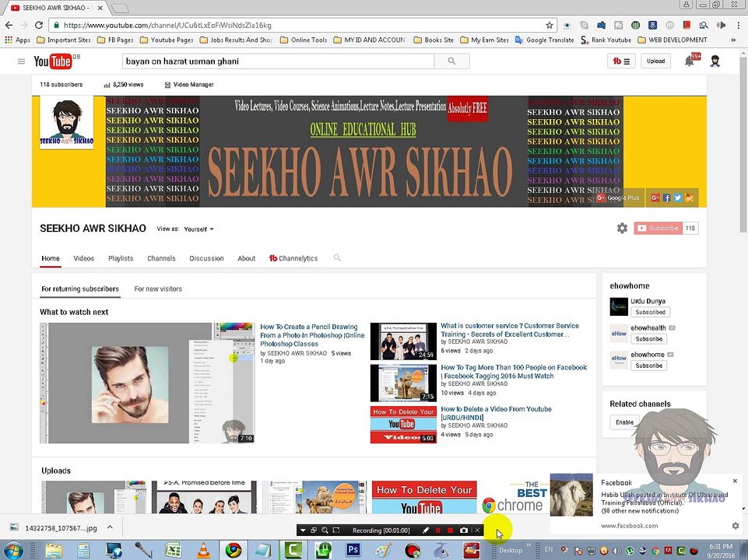Expand the Desktop toolbar chevron in taskbar

(529, 544)
